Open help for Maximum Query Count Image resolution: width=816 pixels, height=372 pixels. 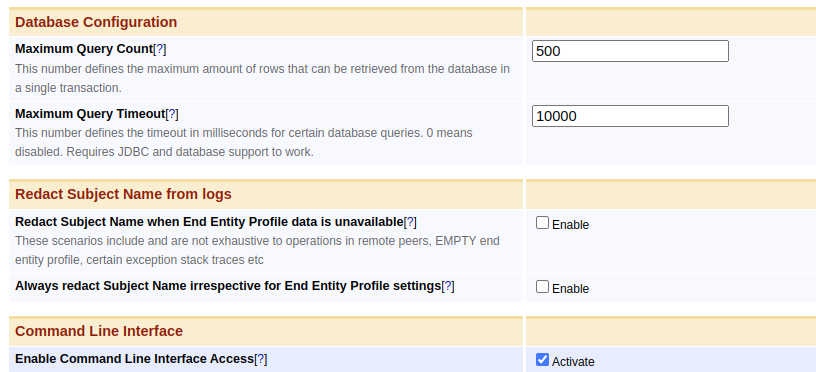click(x=160, y=49)
